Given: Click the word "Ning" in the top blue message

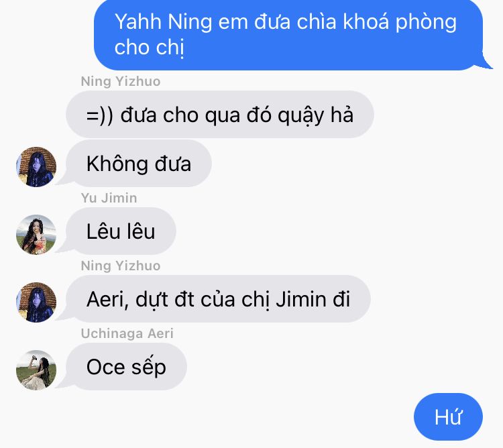Looking at the screenshot, I should 190,23.
